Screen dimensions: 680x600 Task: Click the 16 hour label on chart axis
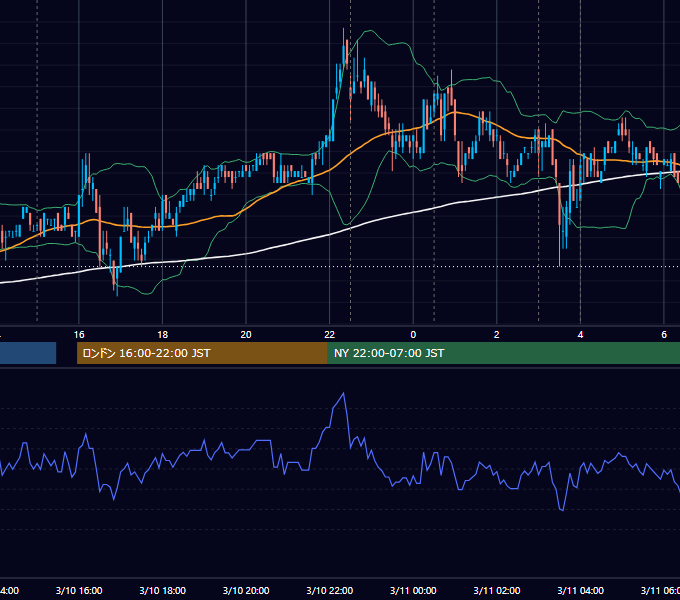79,335
